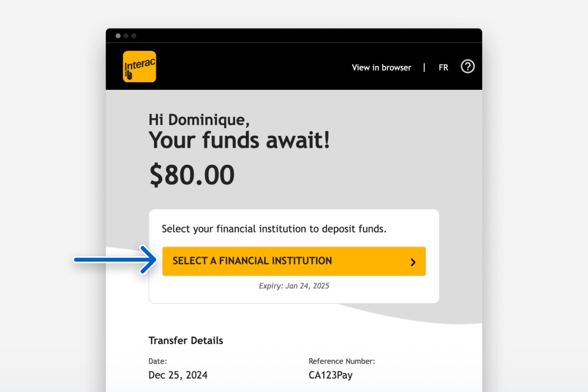The image size is (588, 392).
Task: Click the "Date:" field label
Action: [158, 361]
